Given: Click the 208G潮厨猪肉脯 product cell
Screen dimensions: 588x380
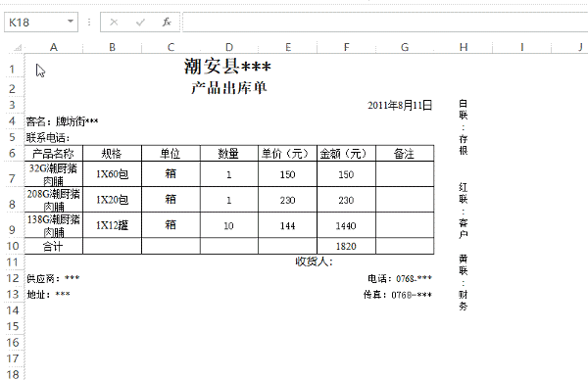Looking at the screenshot, I should pos(54,200).
